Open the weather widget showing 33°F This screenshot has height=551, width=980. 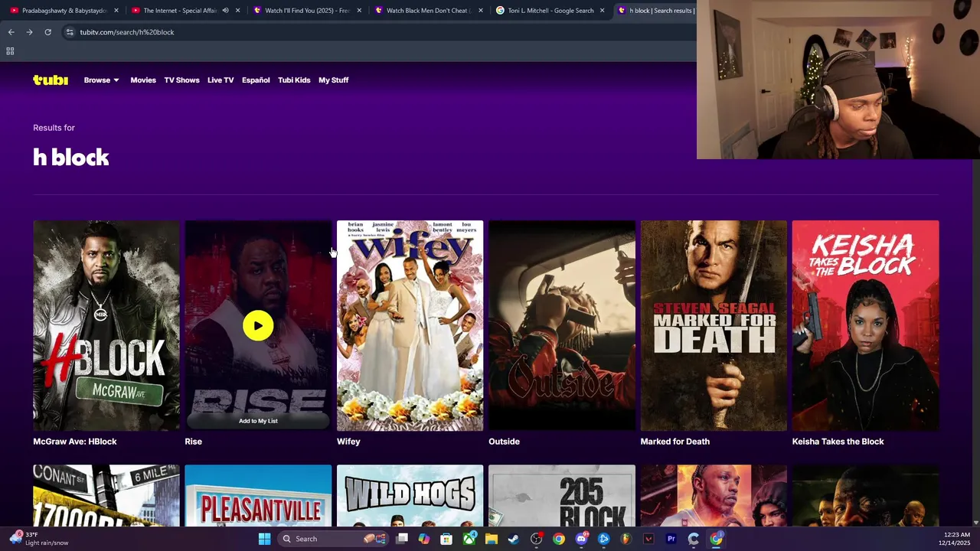click(x=38, y=539)
